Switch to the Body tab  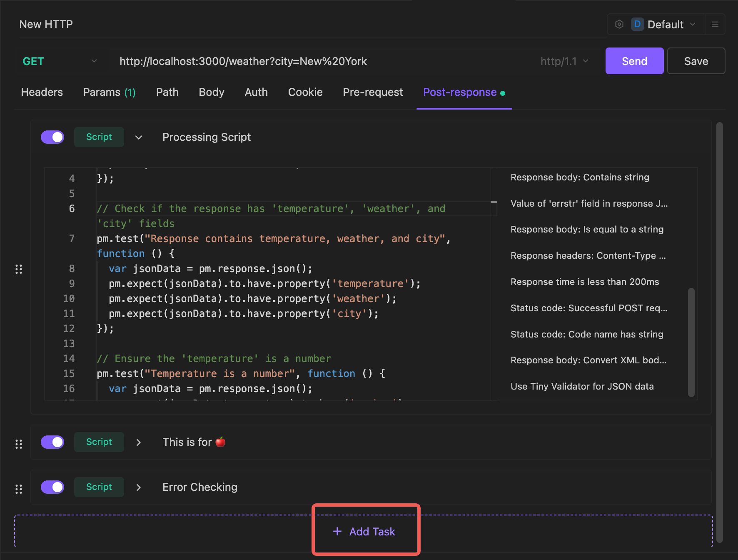coord(212,92)
